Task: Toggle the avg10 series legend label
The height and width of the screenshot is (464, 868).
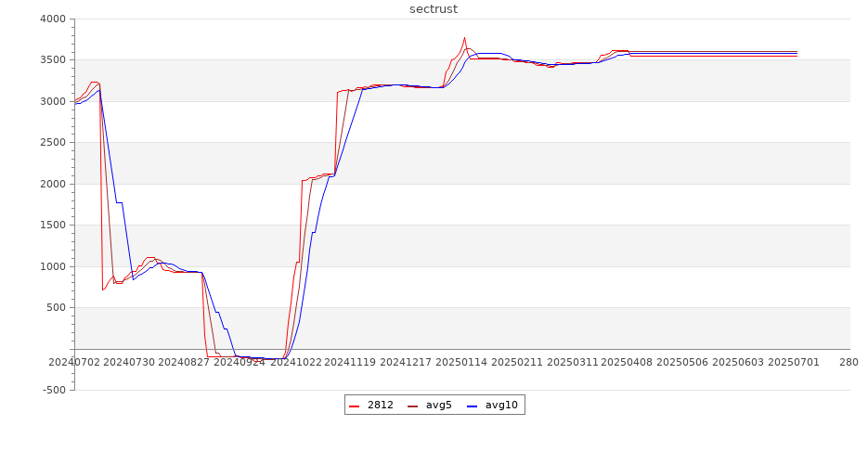Action: 501,405
